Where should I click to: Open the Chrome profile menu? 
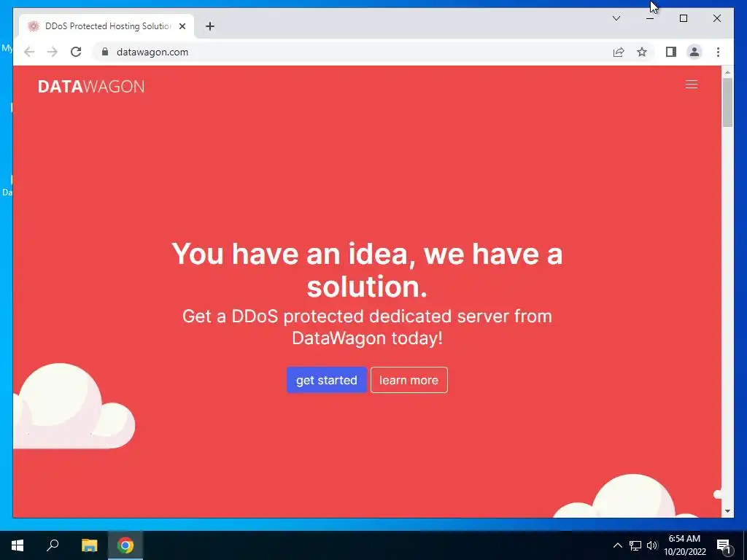(x=694, y=52)
